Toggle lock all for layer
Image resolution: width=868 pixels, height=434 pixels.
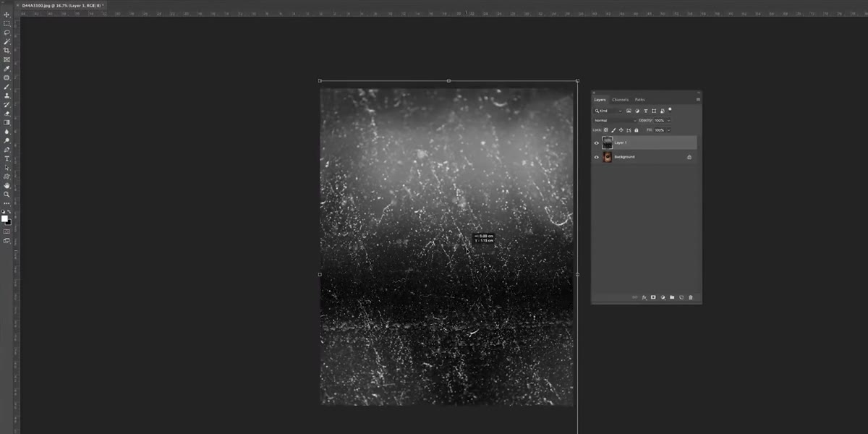[x=637, y=130]
